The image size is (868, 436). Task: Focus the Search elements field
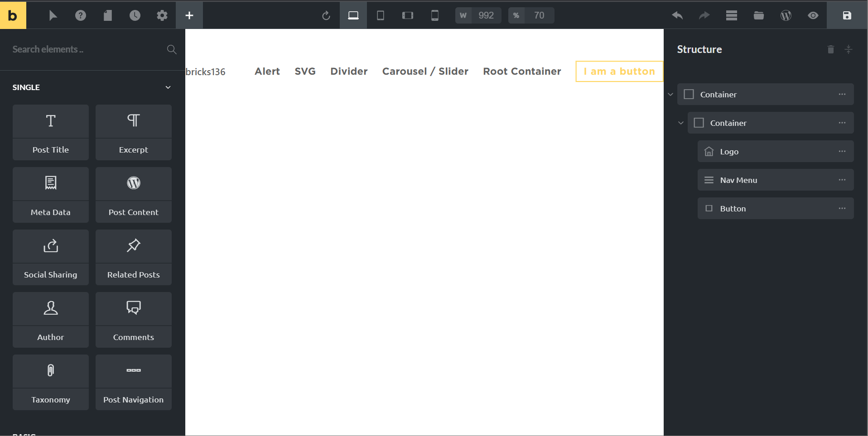click(x=86, y=49)
